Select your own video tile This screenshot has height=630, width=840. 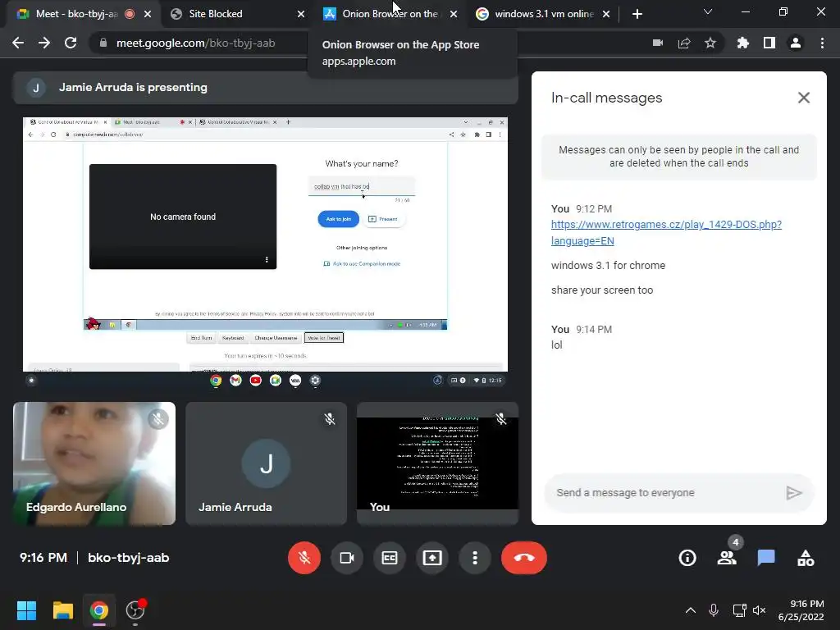tap(438, 463)
